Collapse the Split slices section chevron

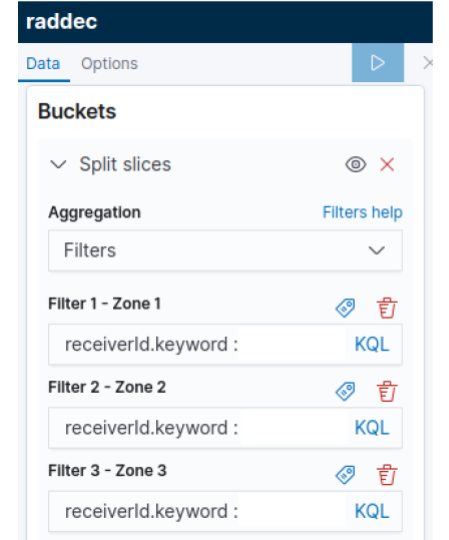tap(58, 164)
